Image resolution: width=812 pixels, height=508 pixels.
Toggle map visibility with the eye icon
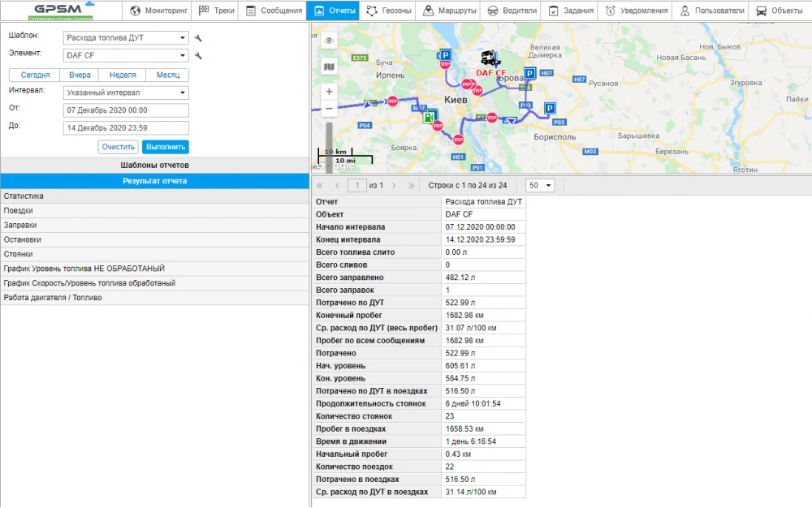[329, 41]
